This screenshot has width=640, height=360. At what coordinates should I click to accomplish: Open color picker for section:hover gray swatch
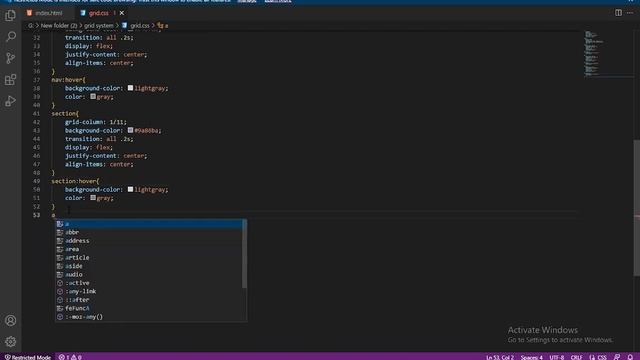(93, 198)
